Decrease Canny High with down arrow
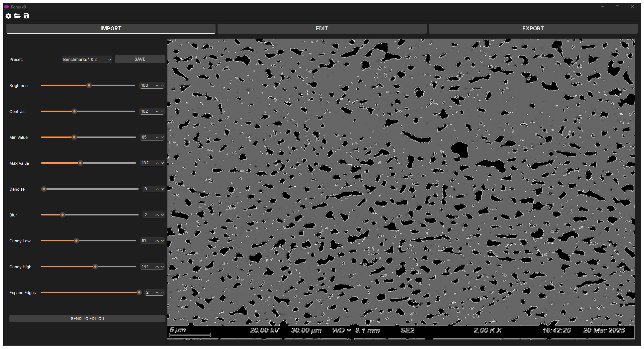This screenshot has height=349, width=644. coord(162,267)
